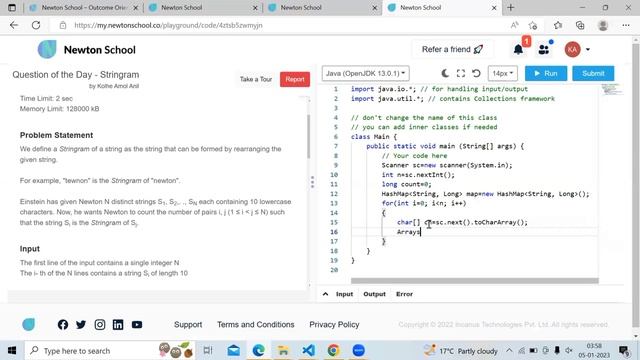Screen dimensions: 640x360
Task: Add this page to favorites
Action: (x=533, y=25)
